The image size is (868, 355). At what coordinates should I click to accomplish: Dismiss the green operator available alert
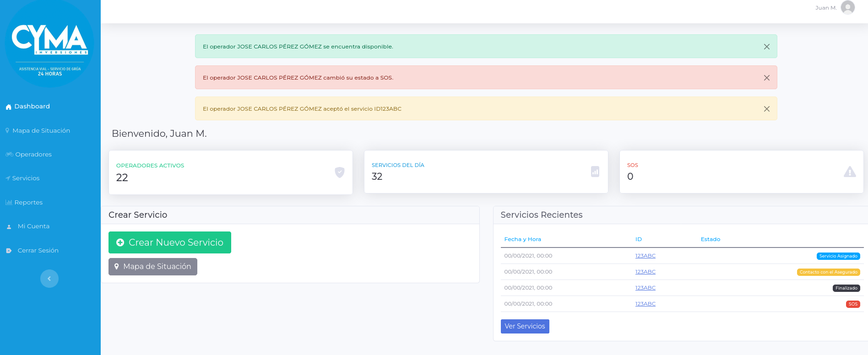pyautogui.click(x=766, y=47)
